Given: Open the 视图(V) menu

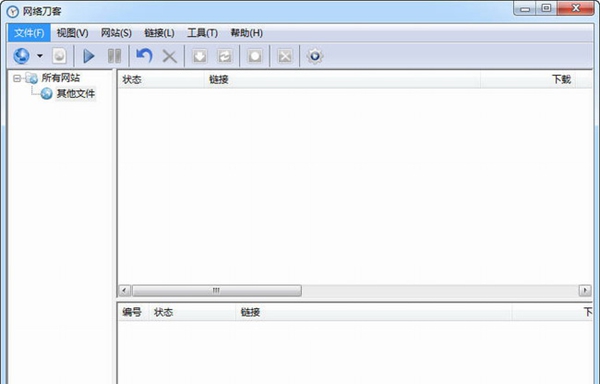Looking at the screenshot, I should tap(72, 33).
